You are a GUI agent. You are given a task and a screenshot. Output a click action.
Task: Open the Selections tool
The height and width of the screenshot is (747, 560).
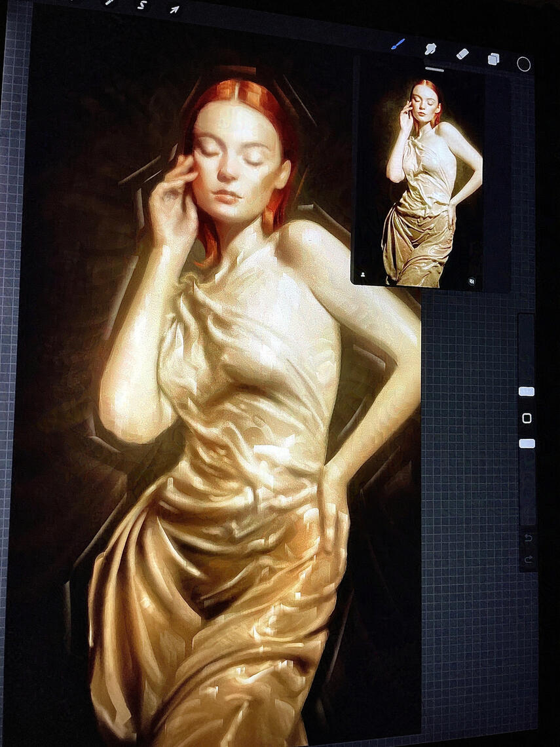pos(142,5)
